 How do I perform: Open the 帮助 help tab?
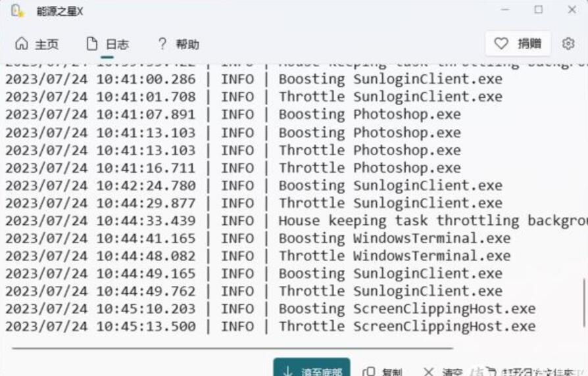tap(178, 44)
